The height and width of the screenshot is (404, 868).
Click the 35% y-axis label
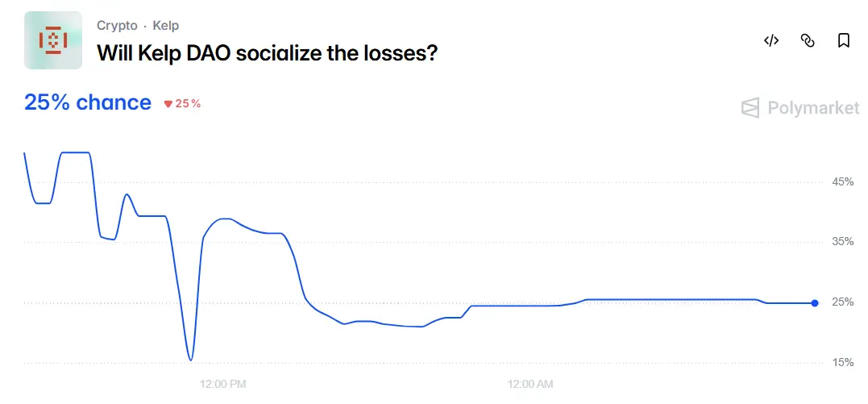click(x=842, y=242)
